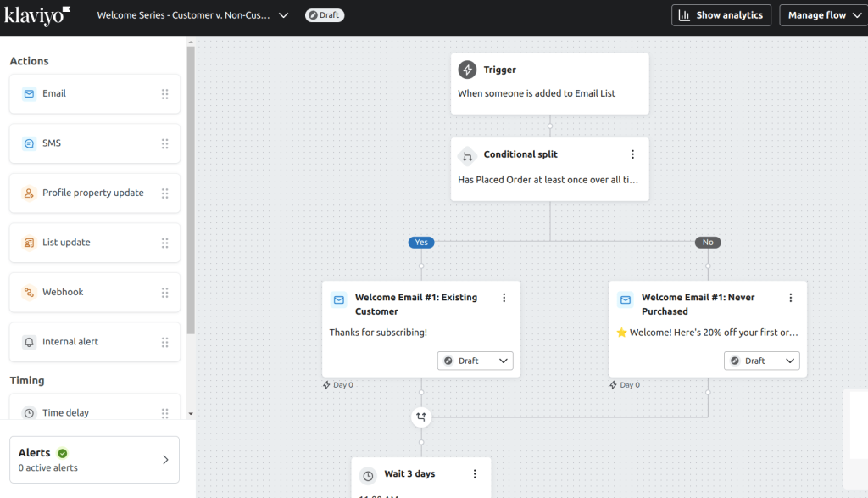Viewport: 868px width, 498px height.
Task: Expand the Alerts panel chevron
Action: point(165,460)
